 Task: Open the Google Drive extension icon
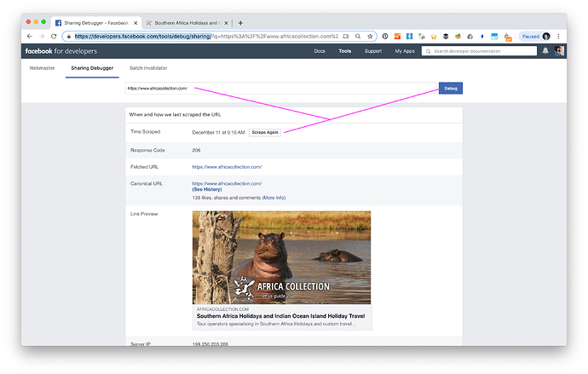[470, 37]
